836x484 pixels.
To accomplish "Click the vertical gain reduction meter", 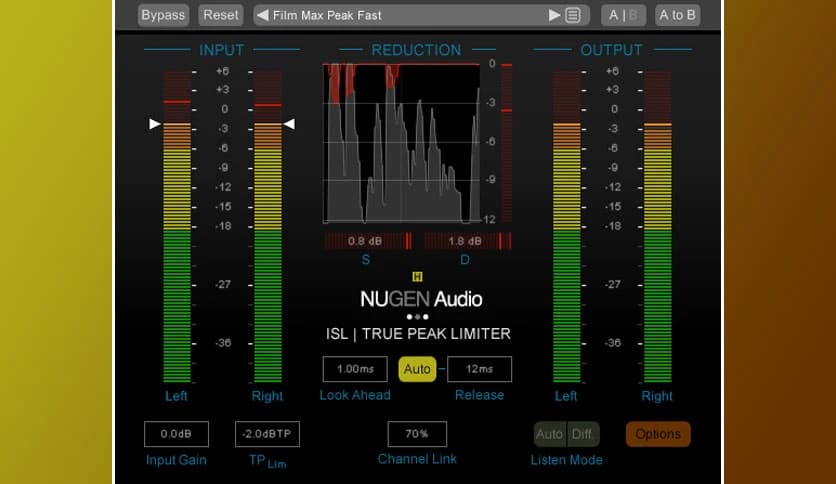I will (507, 143).
